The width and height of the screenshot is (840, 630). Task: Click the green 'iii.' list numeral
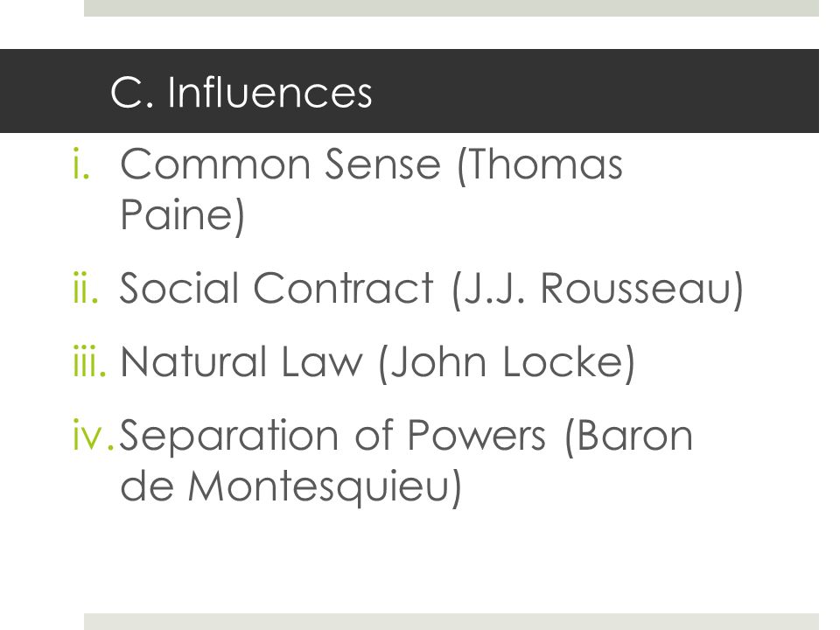pyautogui.click(x=89, y=361)
